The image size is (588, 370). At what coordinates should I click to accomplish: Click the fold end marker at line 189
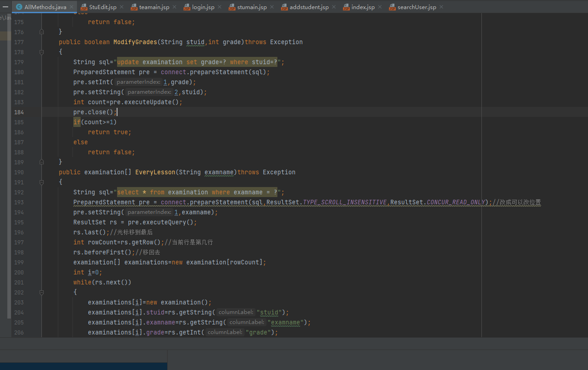point(41,162)
